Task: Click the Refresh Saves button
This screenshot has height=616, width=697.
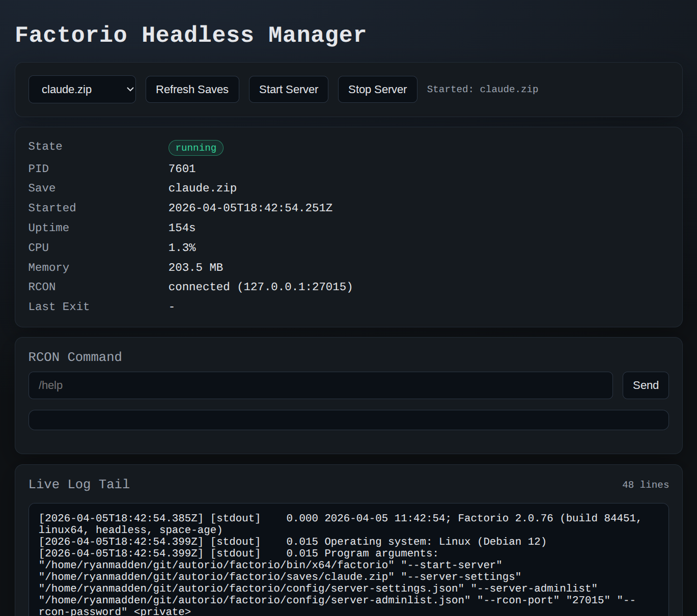Action: click(x=192, y=90)
